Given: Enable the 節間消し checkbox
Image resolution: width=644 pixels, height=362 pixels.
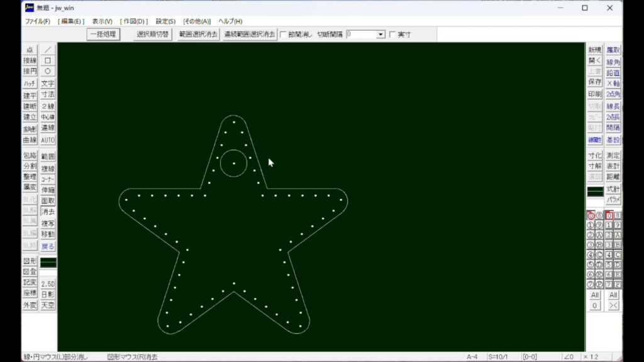Looking at the screenshot, I should [x=283, y=35].
